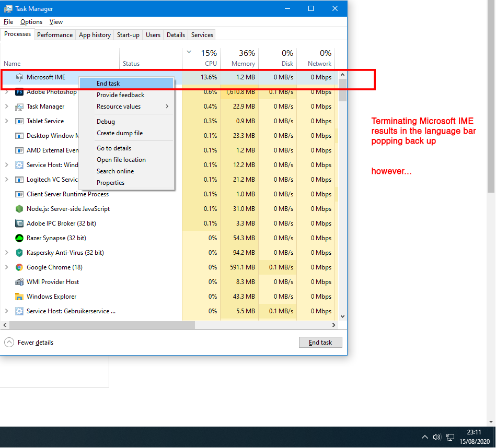496x448 pixels.
Task: Expand the Task Manager process group
Action: pyautogui.click(x=6, y=107)
